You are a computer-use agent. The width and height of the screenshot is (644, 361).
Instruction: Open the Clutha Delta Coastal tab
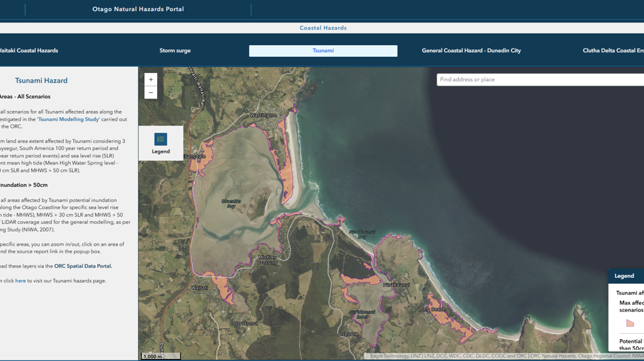pyautogui.click(x=613, y=50)
